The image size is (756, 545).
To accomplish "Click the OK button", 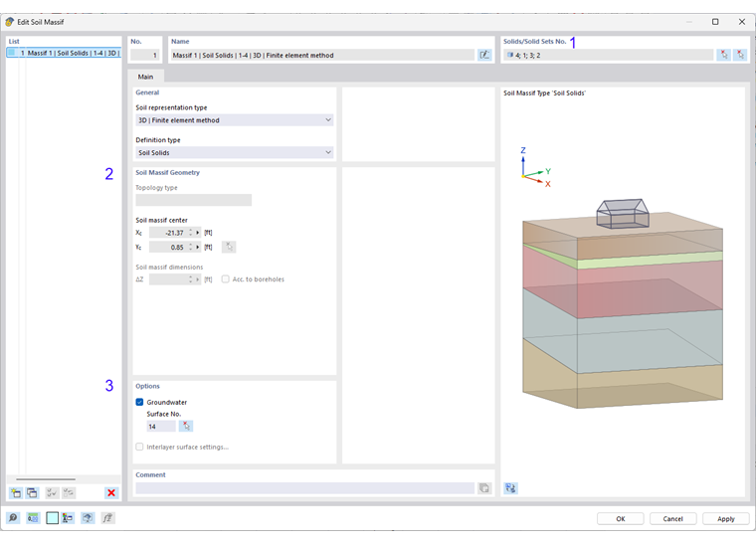I will click(x=620, y=518).
